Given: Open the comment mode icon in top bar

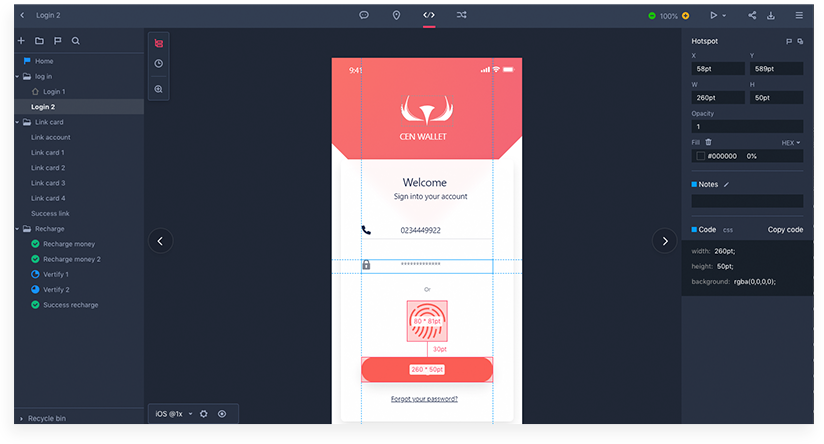Looking at the screenshot, I should tap(364, 15).
